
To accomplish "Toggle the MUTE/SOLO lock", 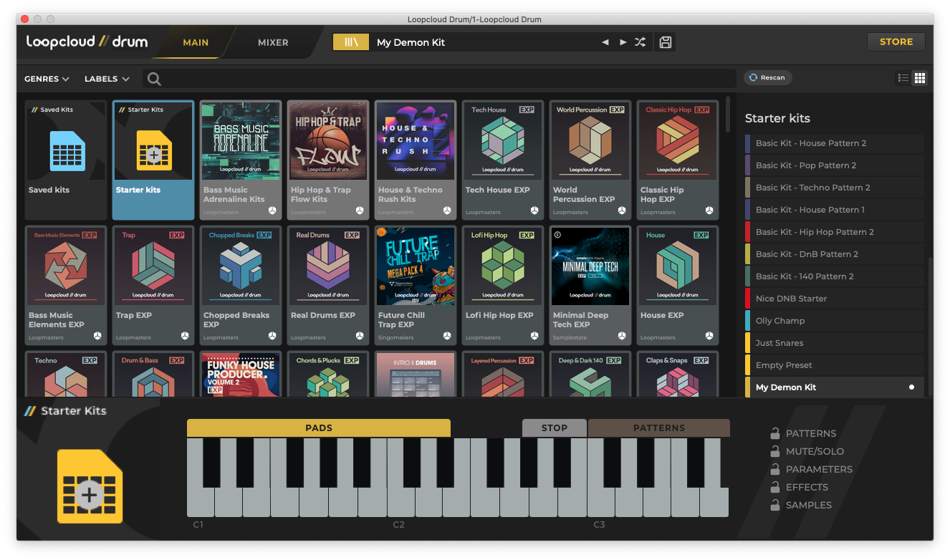I will pos(774,451).
